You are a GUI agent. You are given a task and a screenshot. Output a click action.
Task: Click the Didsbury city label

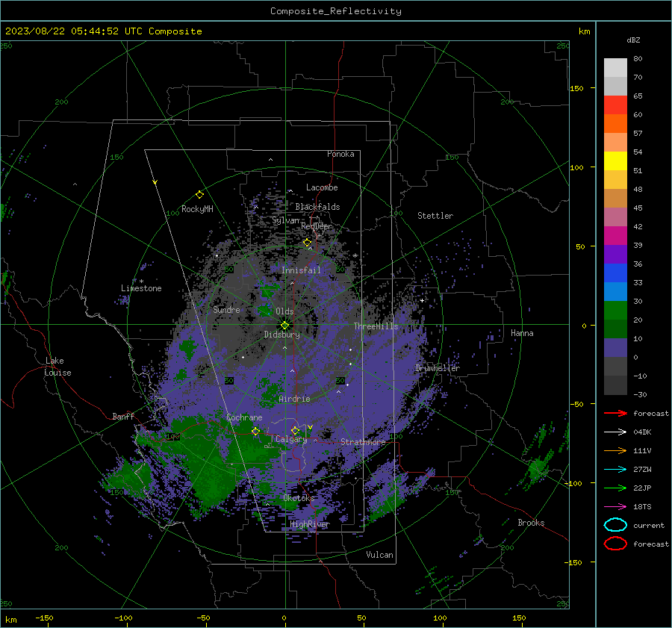[x=282, y=335]
